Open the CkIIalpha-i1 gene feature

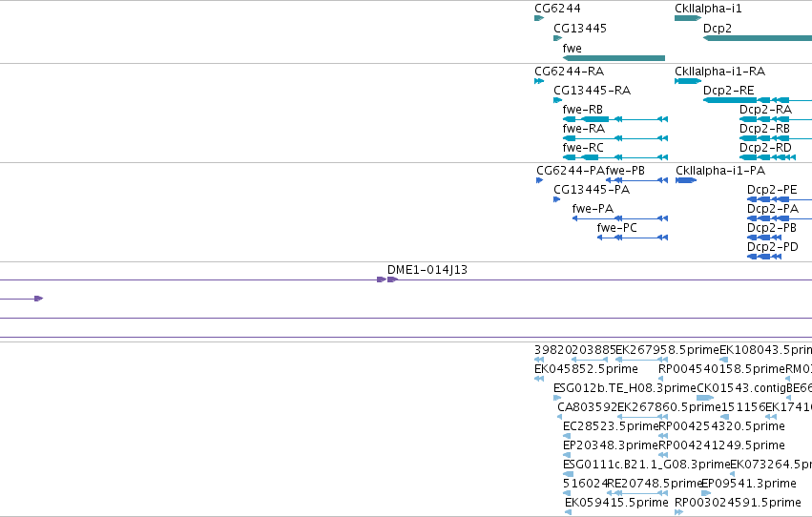click(x=688, y=18)
